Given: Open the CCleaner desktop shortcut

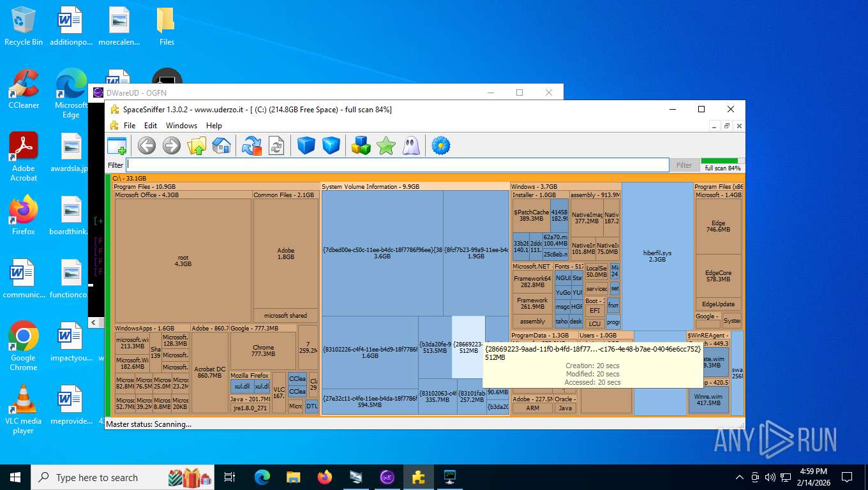Looking at the screenshot, I should point(24,89).
